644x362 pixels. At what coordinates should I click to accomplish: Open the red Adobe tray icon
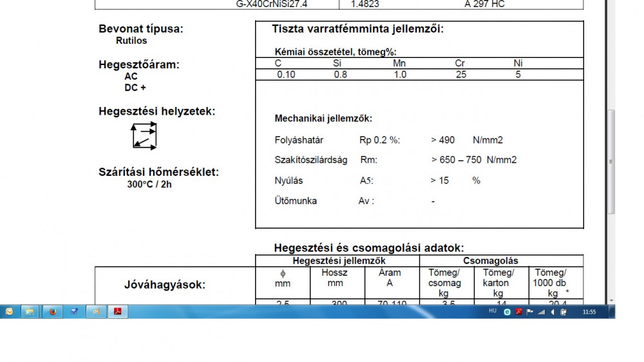(518, 312)
